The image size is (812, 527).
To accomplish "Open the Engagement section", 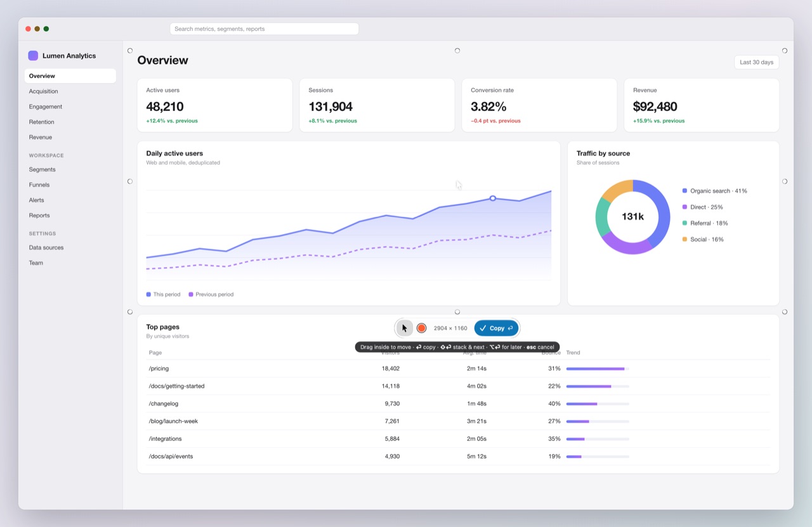I will click(70, 107).
